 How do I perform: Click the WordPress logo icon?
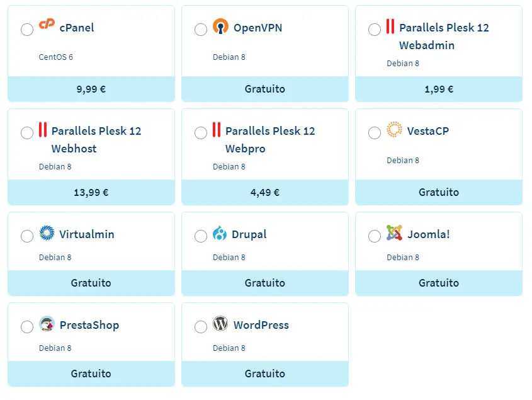click(220, 324)
